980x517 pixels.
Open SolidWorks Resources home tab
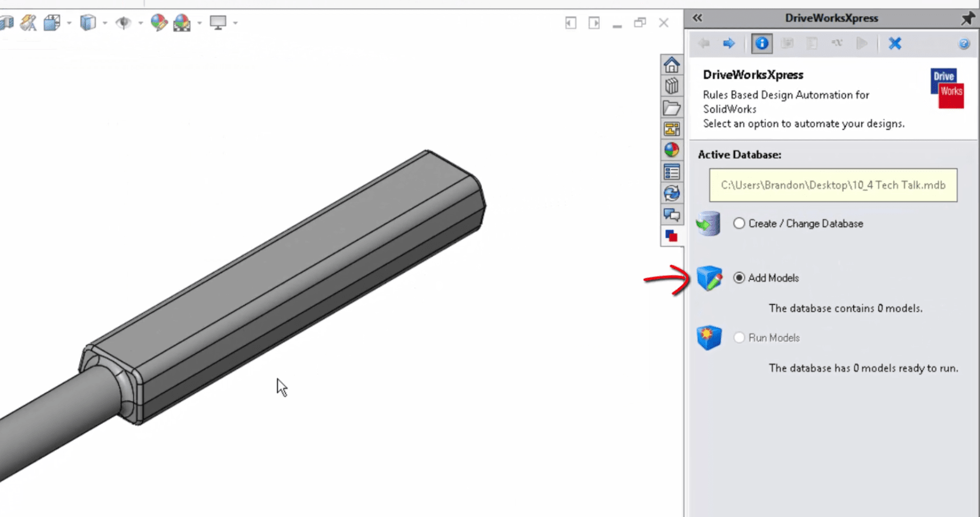point(671,65)
